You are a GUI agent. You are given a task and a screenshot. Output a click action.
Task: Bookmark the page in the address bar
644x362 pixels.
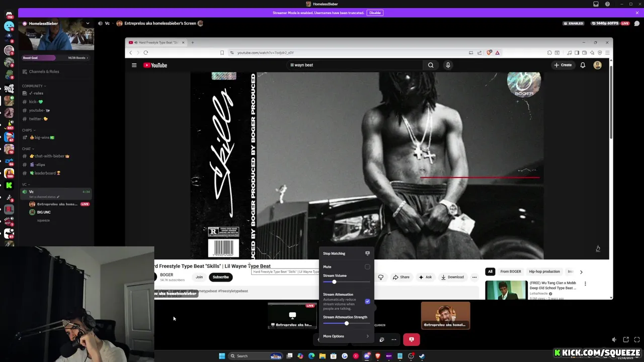point(222,53)
